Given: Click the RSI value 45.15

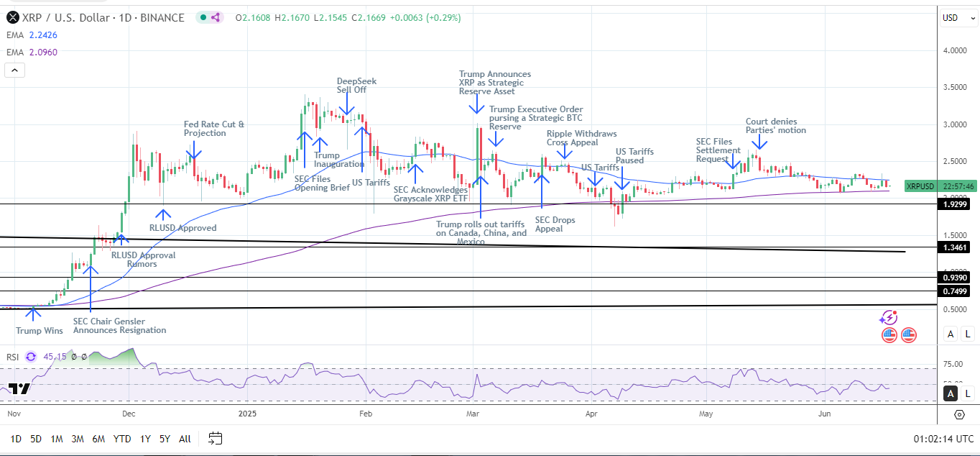Looking at the screenshot, I should click(54, 356).
